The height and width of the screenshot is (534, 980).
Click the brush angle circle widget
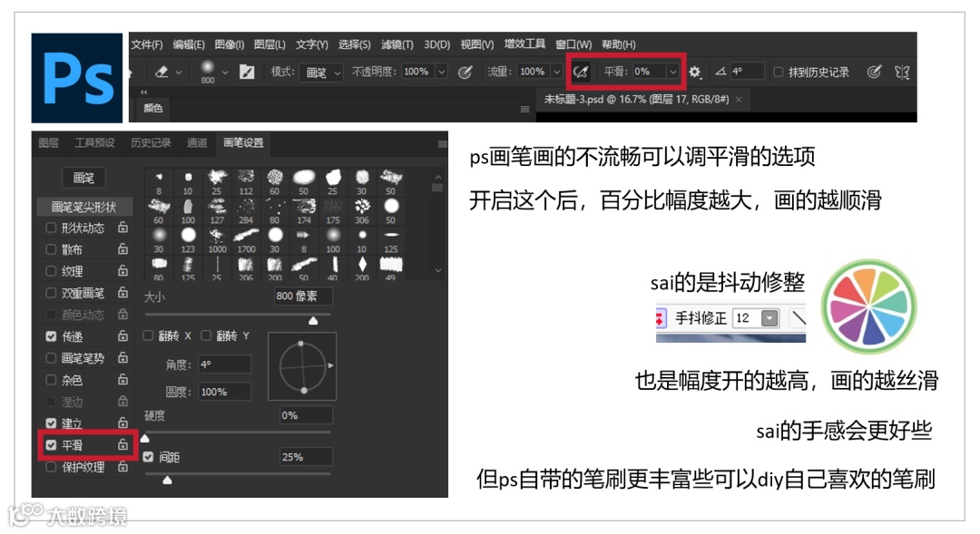coord(302,366)
